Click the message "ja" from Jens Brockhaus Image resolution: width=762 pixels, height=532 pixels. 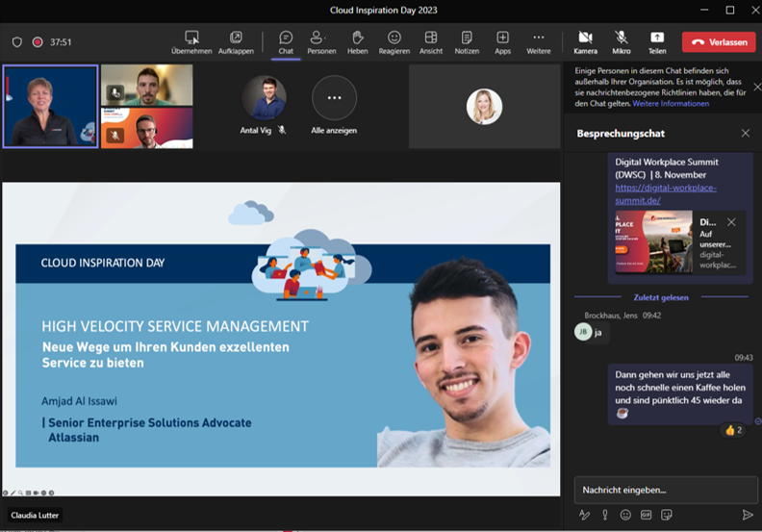pos(597,333)
